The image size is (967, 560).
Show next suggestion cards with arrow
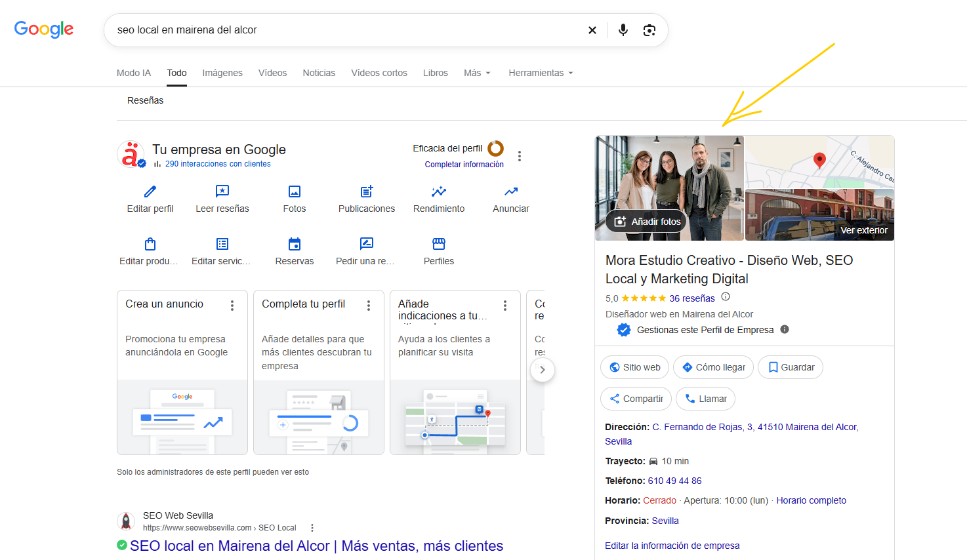(542, 370)
